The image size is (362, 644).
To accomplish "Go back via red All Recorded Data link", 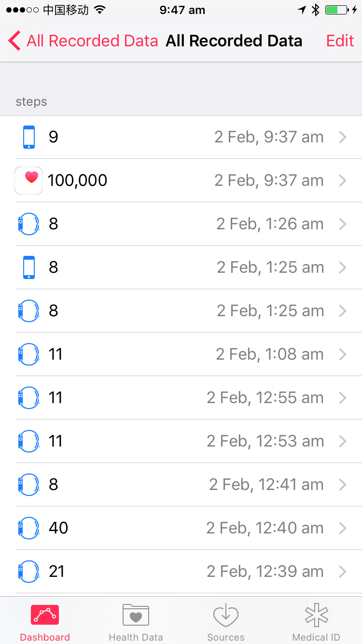I will (x=92, y=41).
